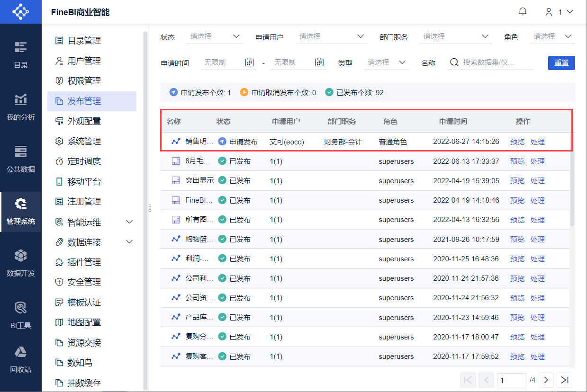Click the FineBI logo icon
The image size is (587, 392).
tap(21, 12)
